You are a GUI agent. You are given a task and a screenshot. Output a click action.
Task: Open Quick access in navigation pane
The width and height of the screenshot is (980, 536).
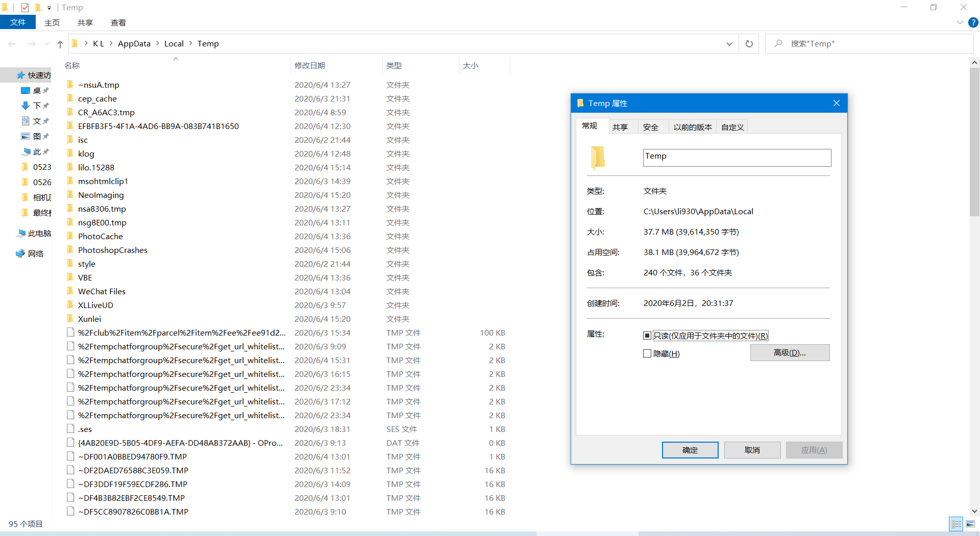(34, 75)
